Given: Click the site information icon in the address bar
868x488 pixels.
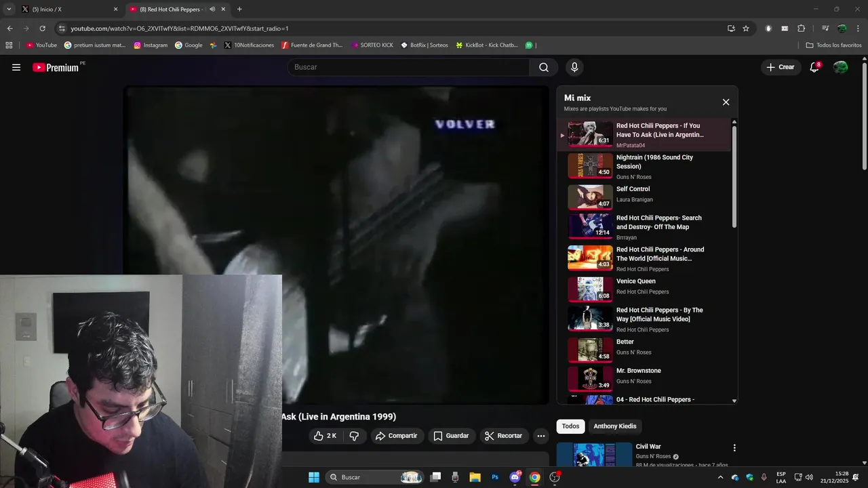Looking at the screenshot, I should [x=62, y=28].
